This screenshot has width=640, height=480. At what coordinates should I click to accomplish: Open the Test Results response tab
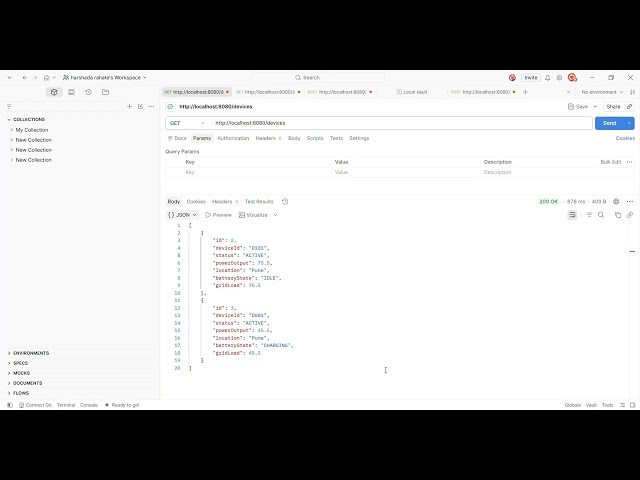tap(259, 202)
